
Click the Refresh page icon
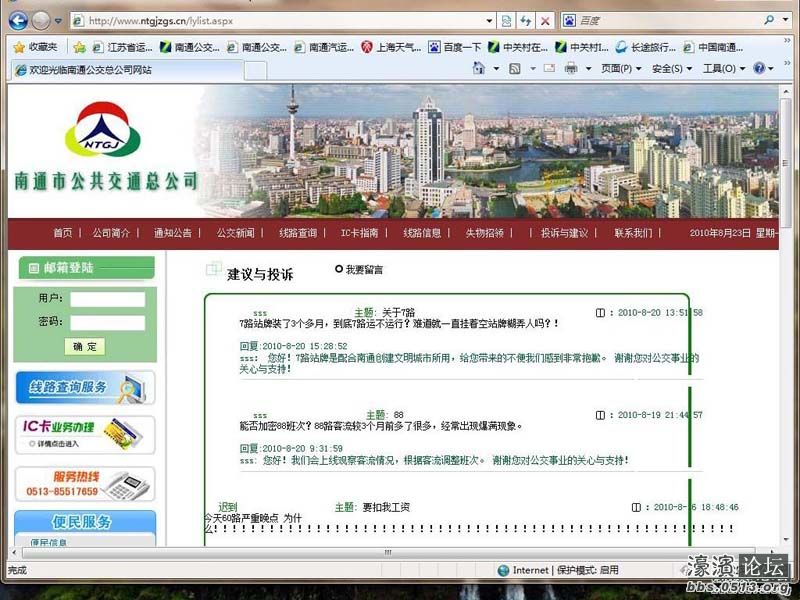(x=526, y=20)
